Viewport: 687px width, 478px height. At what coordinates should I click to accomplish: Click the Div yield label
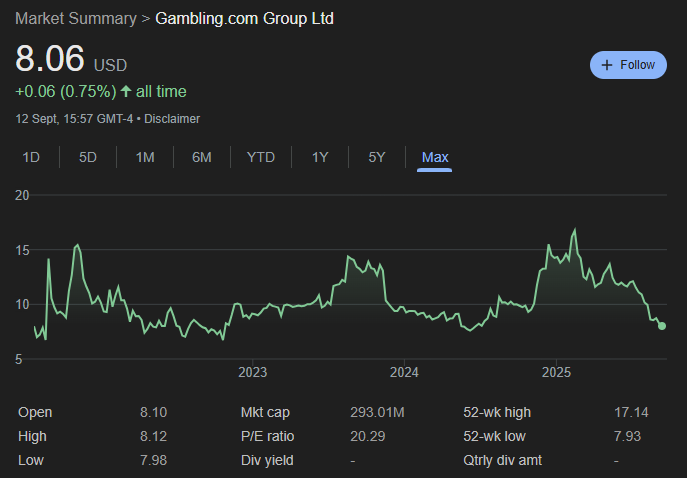[x=267, y=460]
